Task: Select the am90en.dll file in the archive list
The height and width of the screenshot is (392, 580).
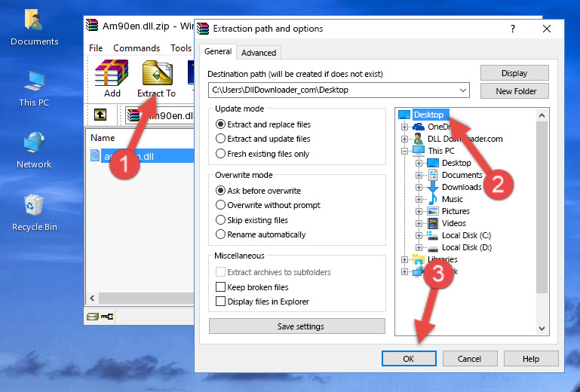Action: point(143,156)
